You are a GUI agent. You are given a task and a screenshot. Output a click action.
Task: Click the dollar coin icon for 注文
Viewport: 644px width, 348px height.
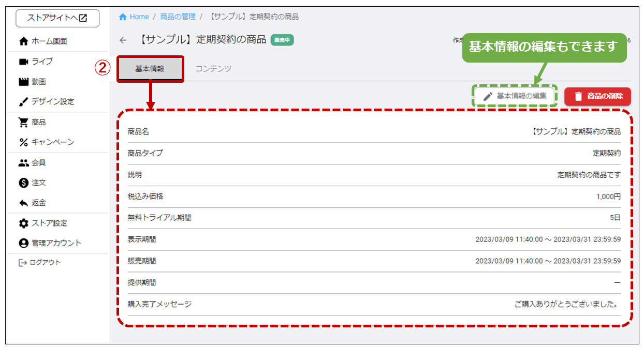click(23, 183)
